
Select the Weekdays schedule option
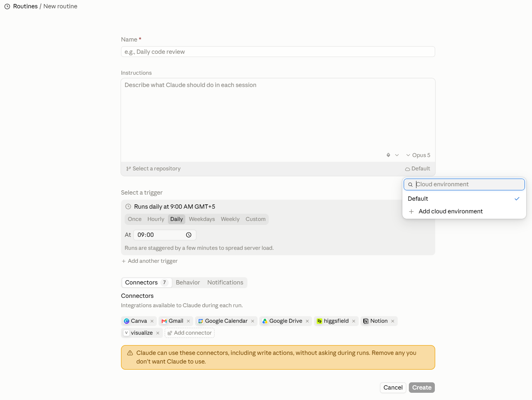point(202,219)
